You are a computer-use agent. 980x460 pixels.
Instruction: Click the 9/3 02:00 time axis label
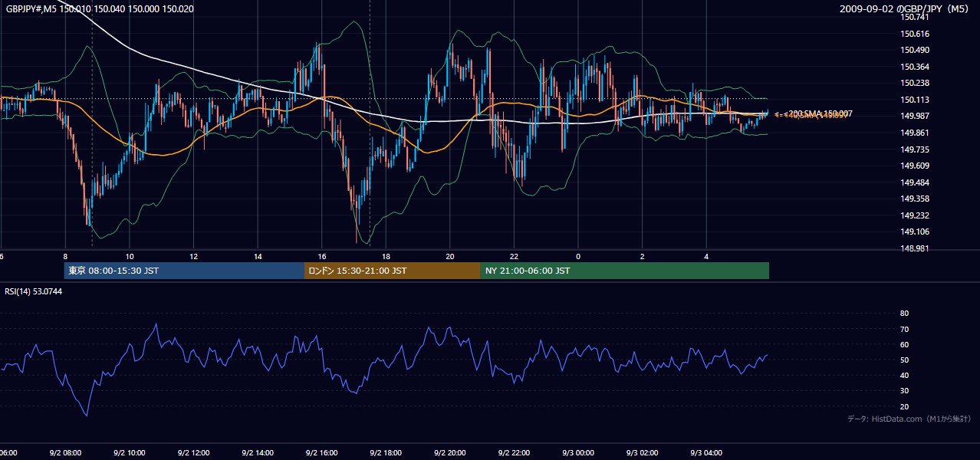coord(642,453)
